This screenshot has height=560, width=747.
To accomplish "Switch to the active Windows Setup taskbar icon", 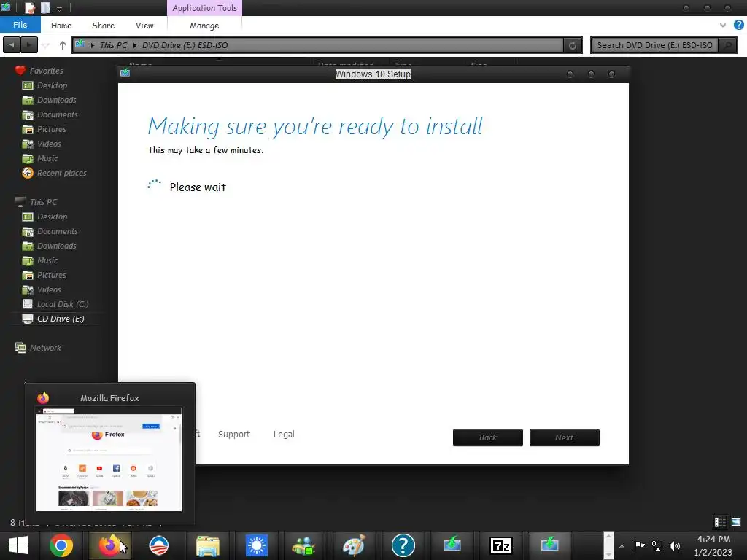I will [549, 545].
